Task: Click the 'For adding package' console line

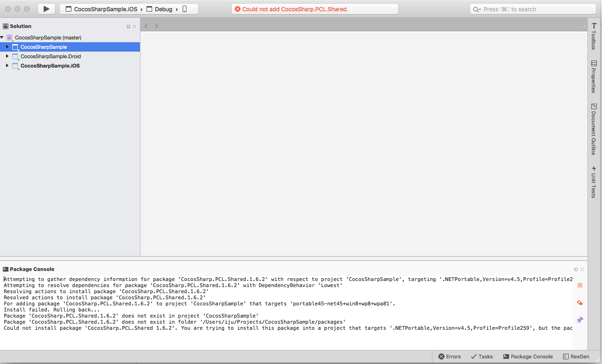Action: [x=200, y=303]
